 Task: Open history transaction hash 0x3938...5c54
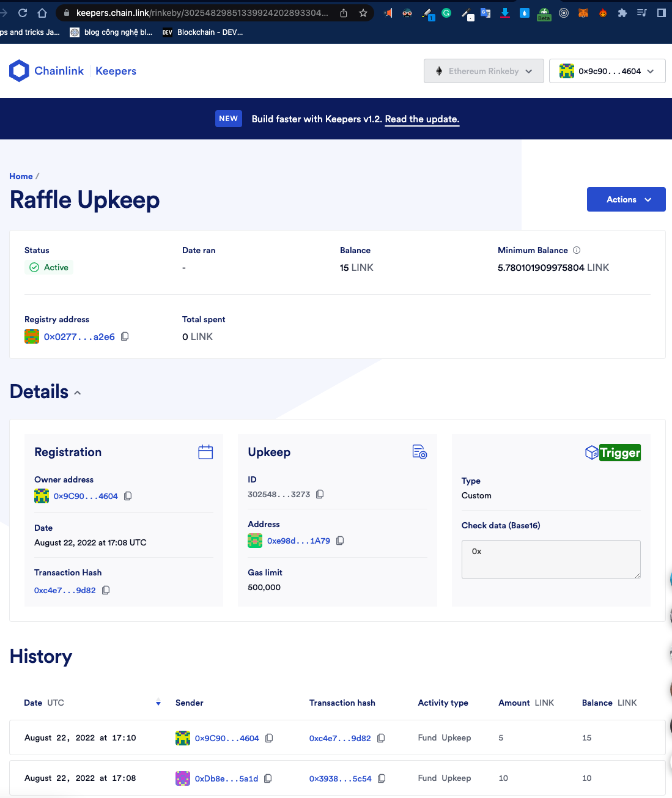pos(341,778)
